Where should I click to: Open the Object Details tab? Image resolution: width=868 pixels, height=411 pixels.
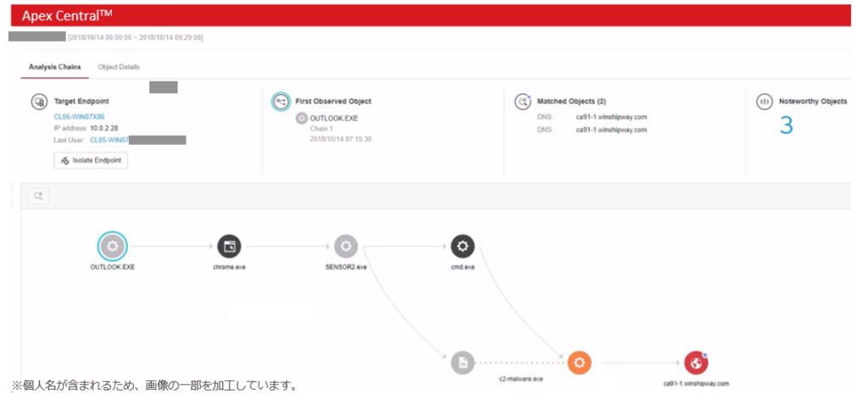click(x=119, y=67)
